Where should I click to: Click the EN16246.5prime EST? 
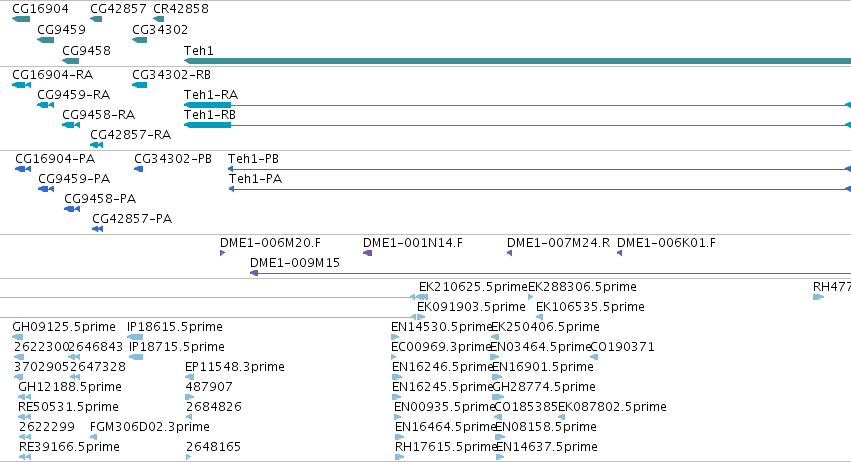(397, 377)
